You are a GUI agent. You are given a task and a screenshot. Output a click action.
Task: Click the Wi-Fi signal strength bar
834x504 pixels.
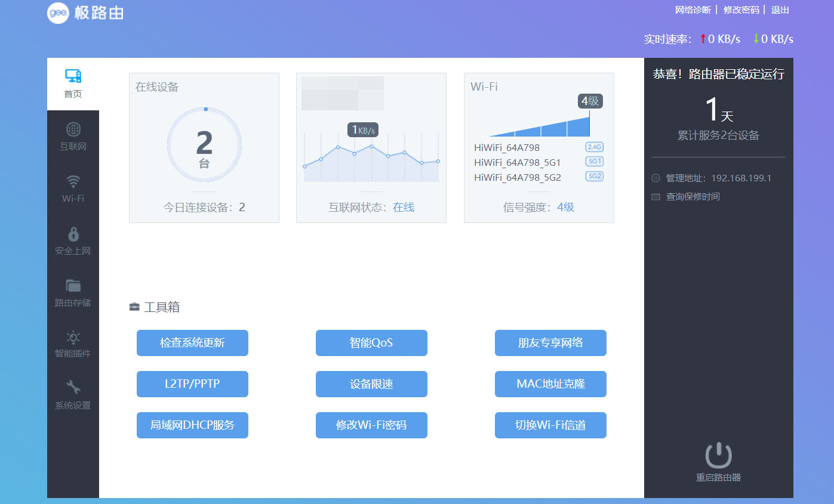pos(540,126)
